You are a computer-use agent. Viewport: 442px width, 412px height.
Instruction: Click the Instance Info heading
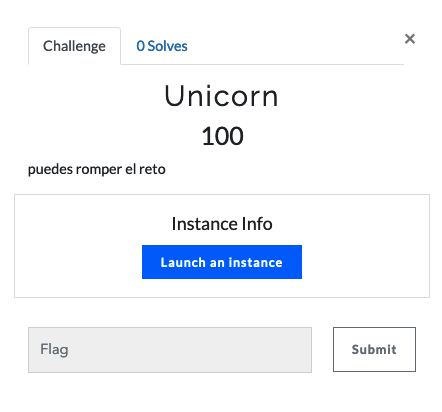222,224
